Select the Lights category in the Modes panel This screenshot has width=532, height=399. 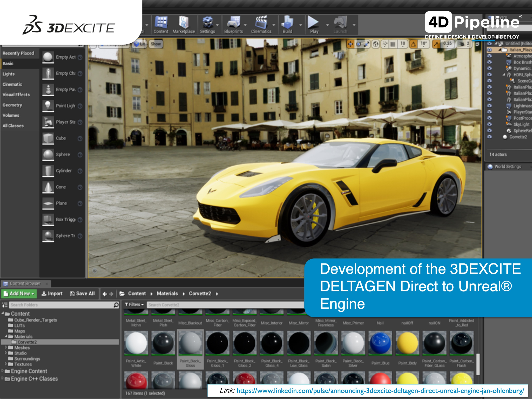click(8, 74)
